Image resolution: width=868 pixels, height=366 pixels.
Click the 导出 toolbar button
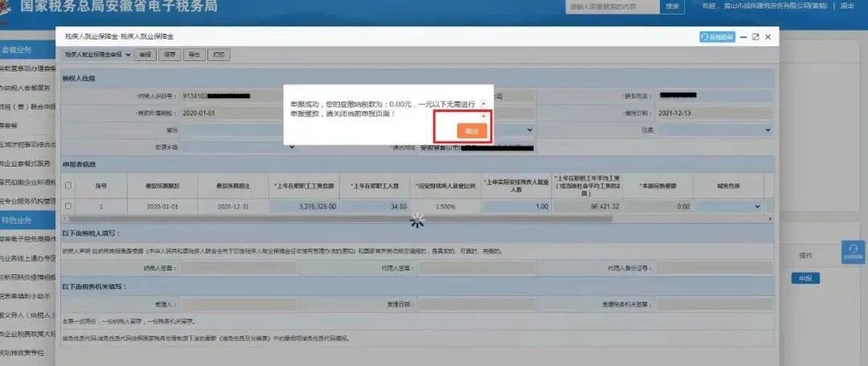click(194, 55)
